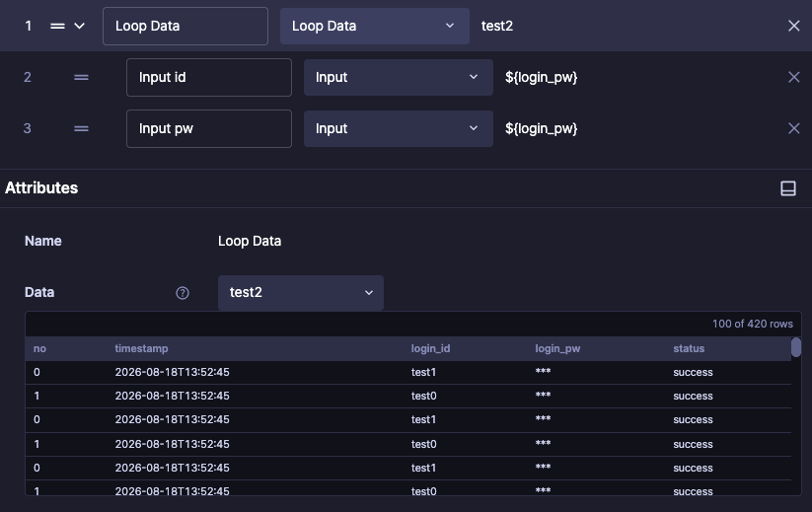Image resolution: width=812 pixels, height=512 pixels.
Task: Toggle the Attributes panel layout icon
Action: 788,188
